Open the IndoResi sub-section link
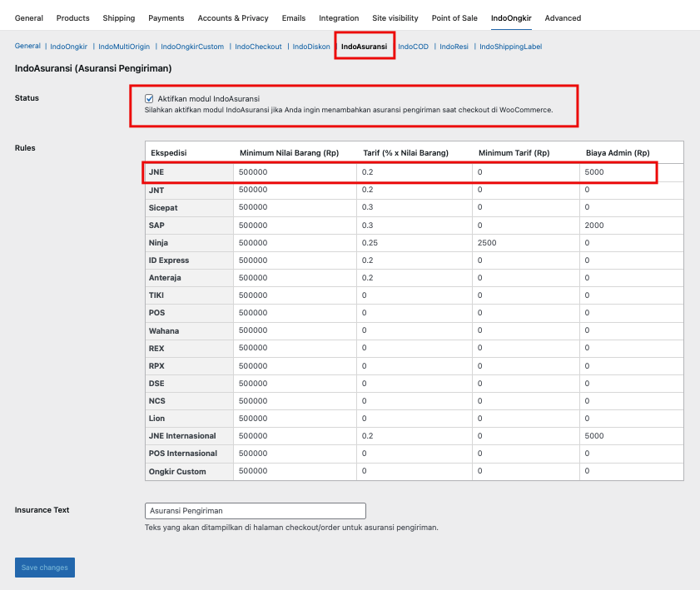The width and height of the screenshot is (700, 590). [454, 47]
